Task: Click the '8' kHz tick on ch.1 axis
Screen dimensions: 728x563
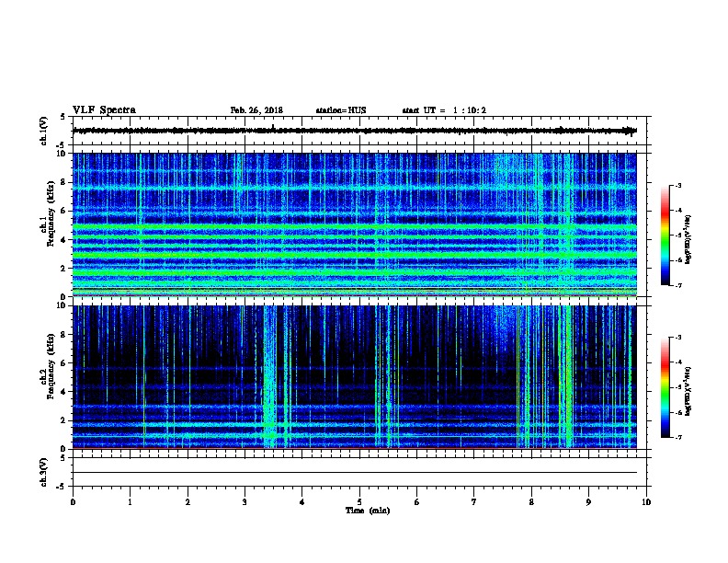Action: (64, 182)
